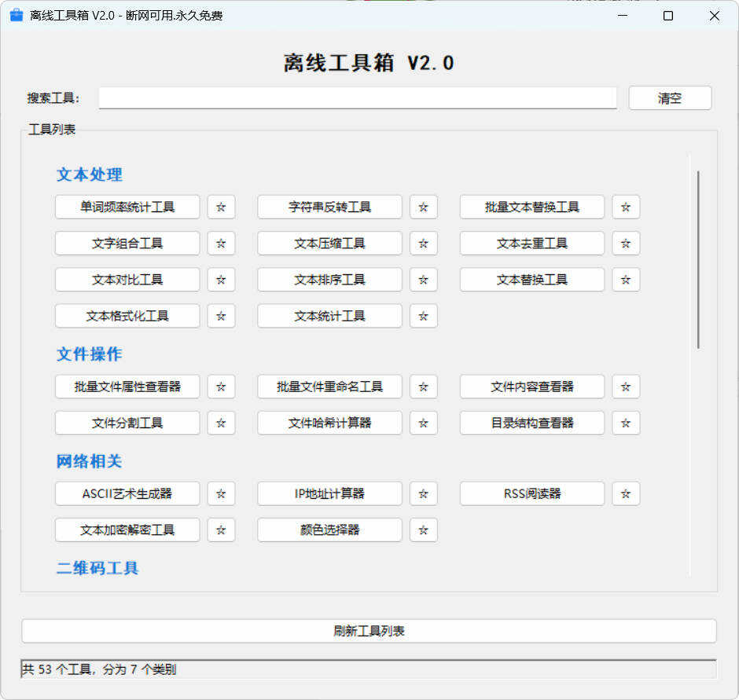Open the IP地址计算器
The height and width of the screenshot is (700, 739).
click(329, 493)
